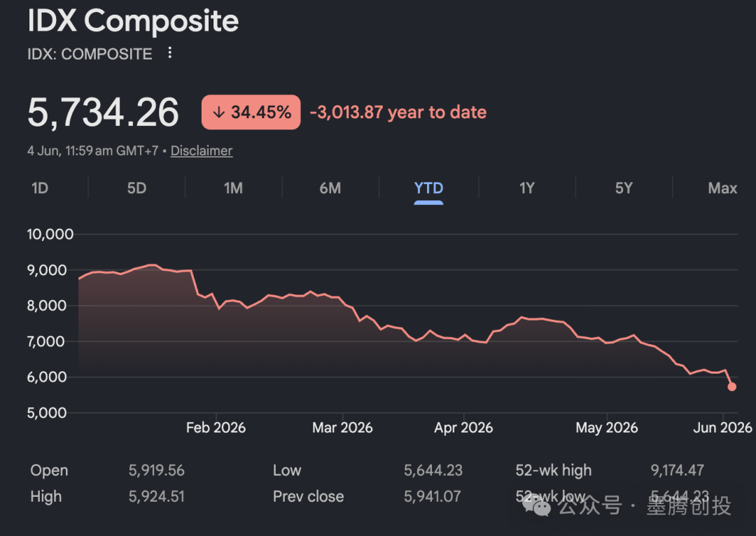Switch to the 6M range tab

(330, 188)
